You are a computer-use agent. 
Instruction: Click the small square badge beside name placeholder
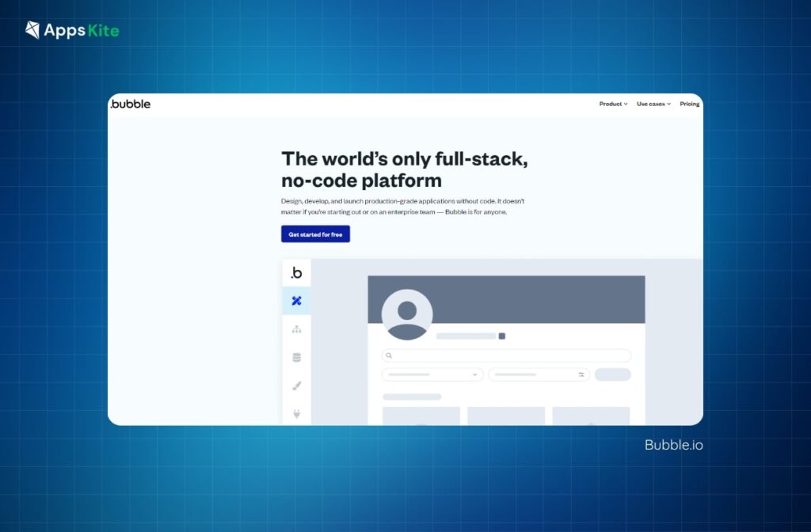click(501, 336)
